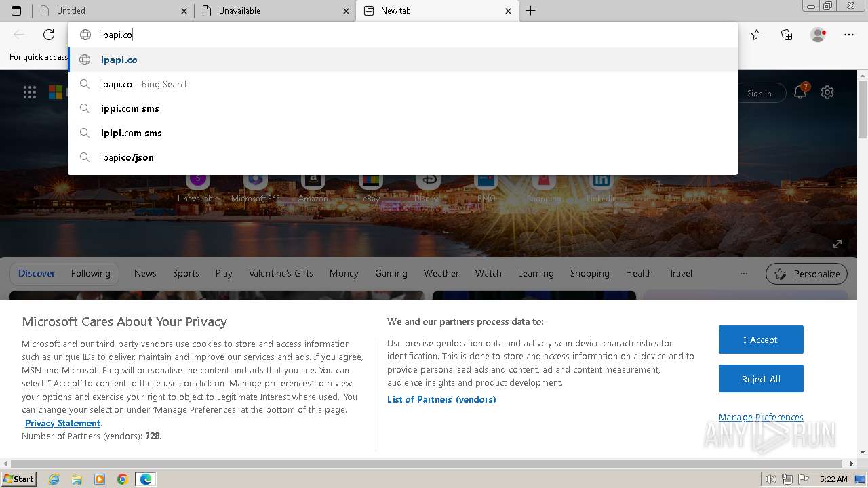Select the Following feed tab
The image size is (868, 488).
pyautogui.click(x=90, y=273)
